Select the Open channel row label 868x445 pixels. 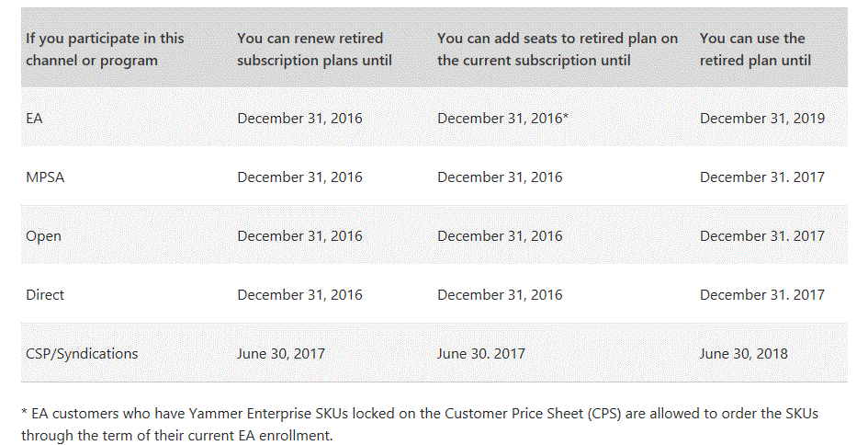(43, 235)
